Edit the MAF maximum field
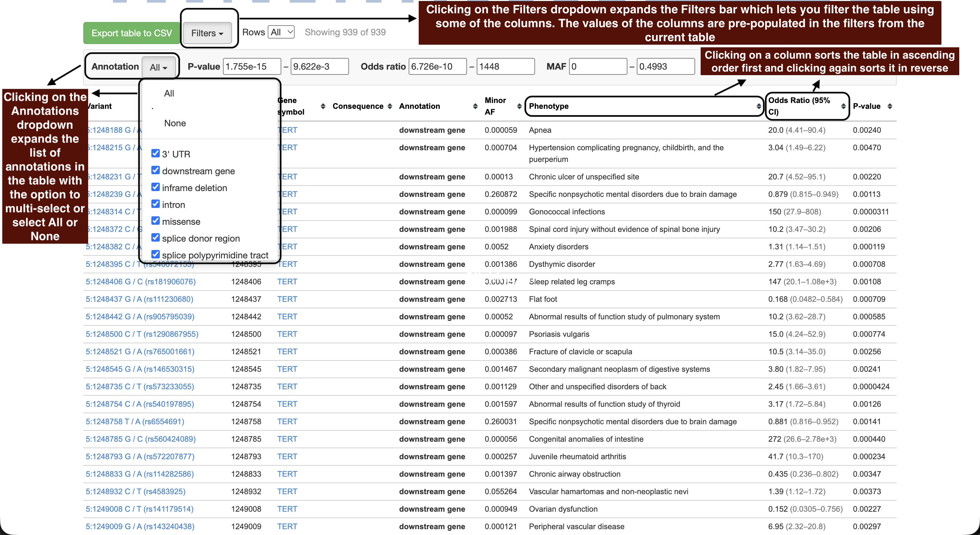This screenshot has height=535, width=980. point(666,66)
